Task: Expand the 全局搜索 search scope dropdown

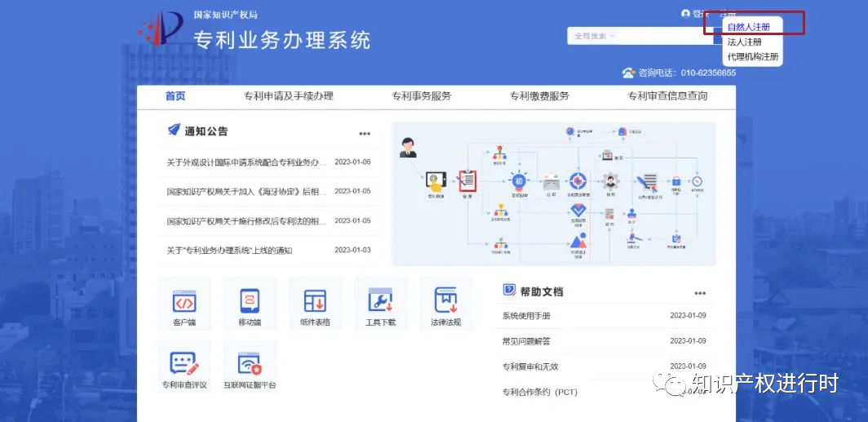Action: click(x=595, y=36)
